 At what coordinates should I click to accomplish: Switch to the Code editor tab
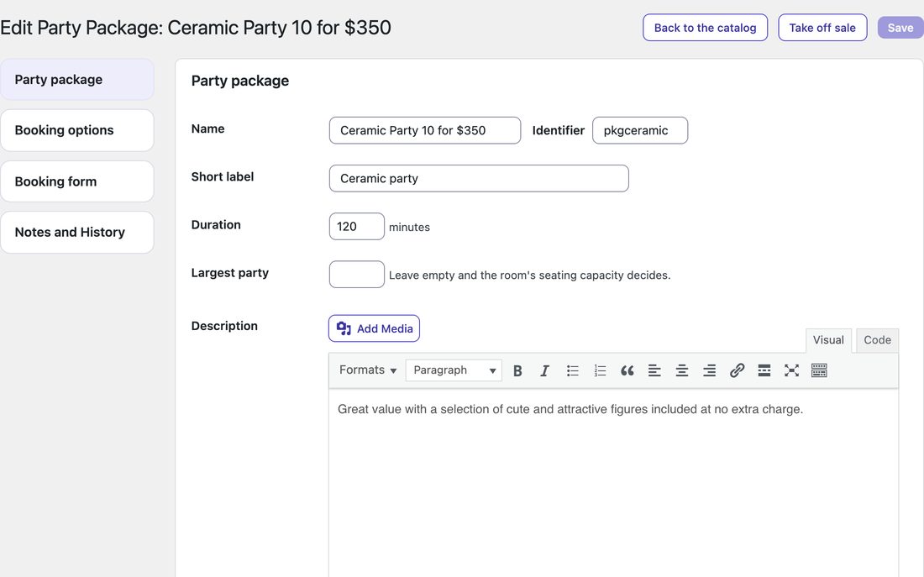[x=877, y=340]
